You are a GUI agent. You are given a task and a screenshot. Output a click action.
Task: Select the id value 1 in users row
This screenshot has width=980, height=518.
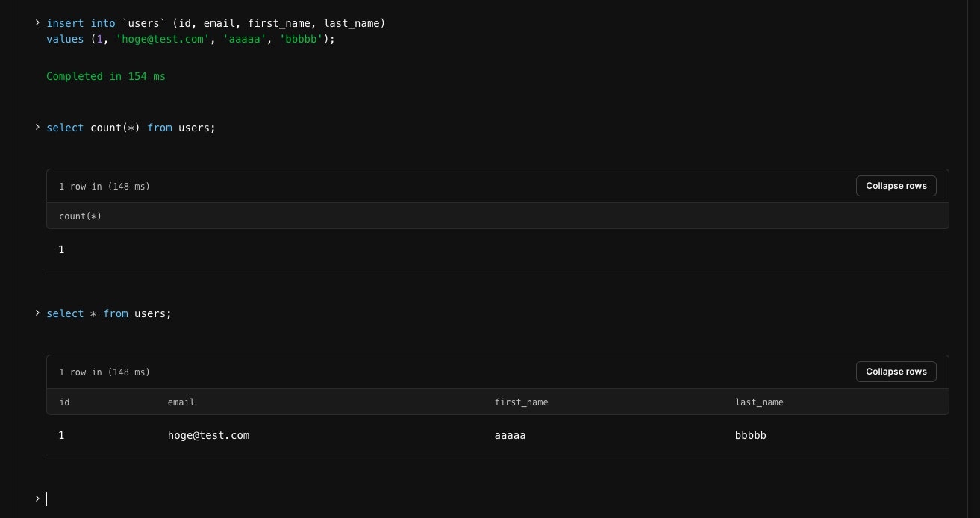(x=61, y=435)
